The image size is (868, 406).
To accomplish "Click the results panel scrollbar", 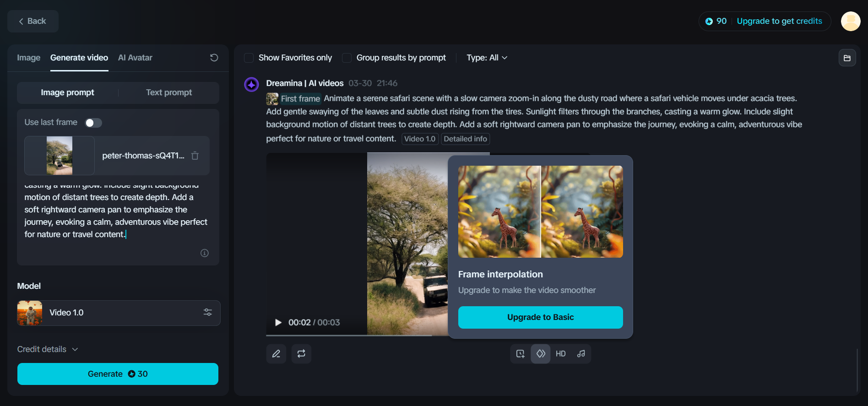I will (x=857, y=370).
